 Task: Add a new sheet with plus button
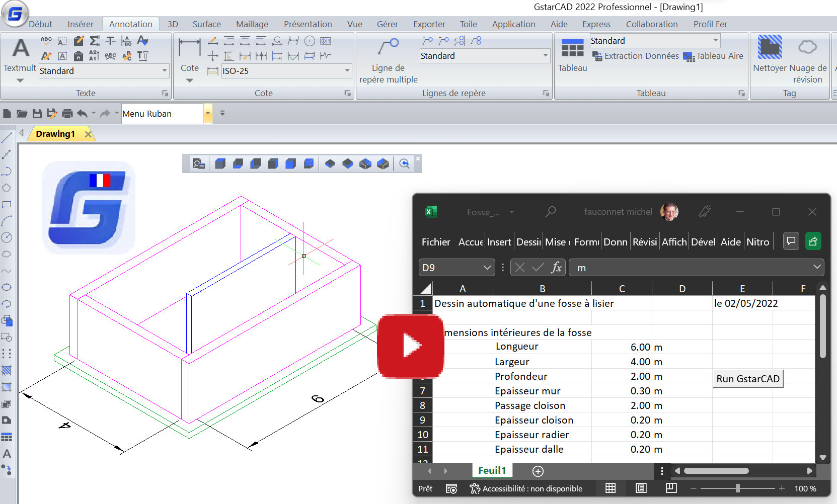point(538,471)
